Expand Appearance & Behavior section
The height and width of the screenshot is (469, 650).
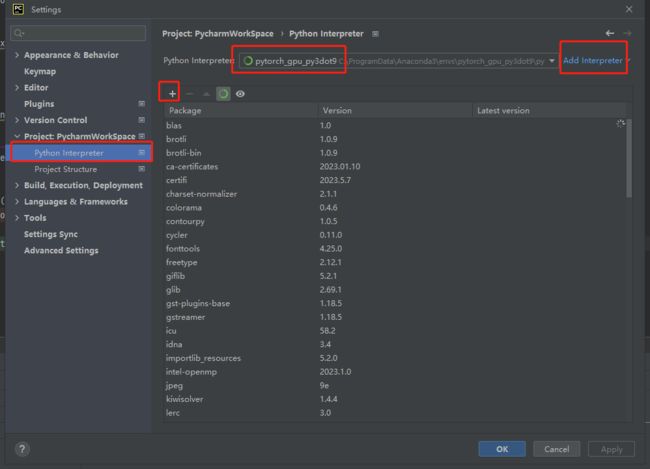coord(17,55)
